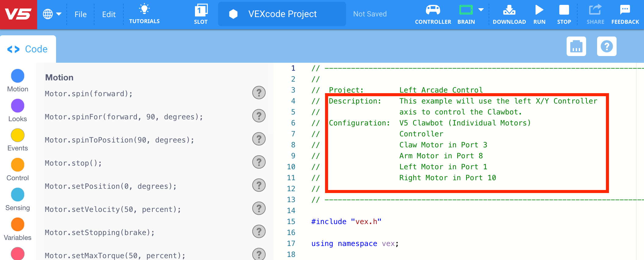The image size is (644, 260).
Task: Show help for Motor.spin(forward)
Action: coord(259,93)
